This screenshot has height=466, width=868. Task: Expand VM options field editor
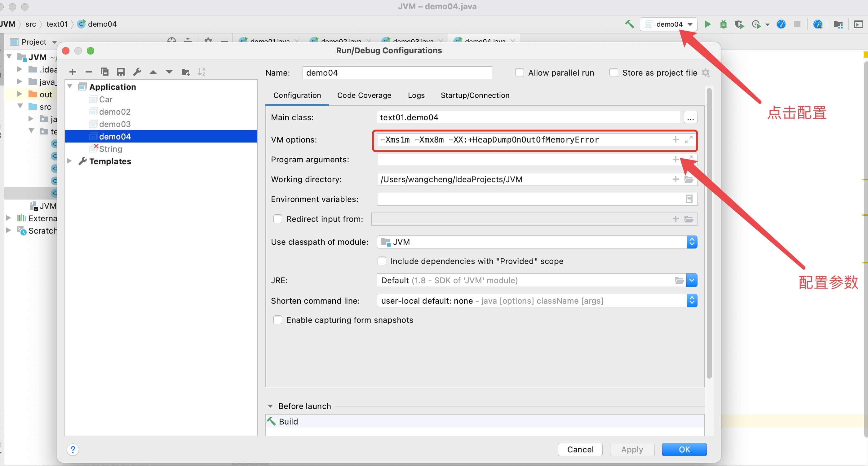tap(689, 139)
